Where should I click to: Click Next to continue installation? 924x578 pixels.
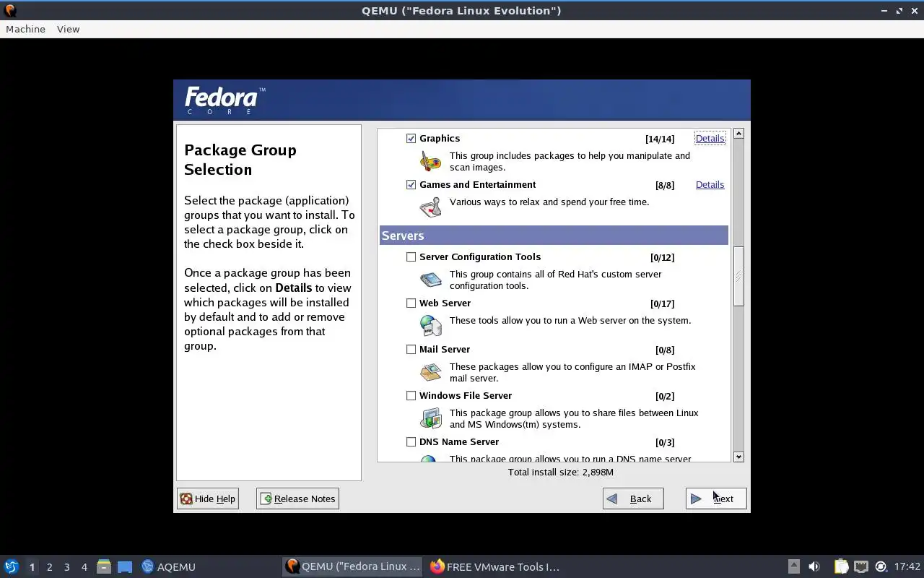(x=716, y=499)
